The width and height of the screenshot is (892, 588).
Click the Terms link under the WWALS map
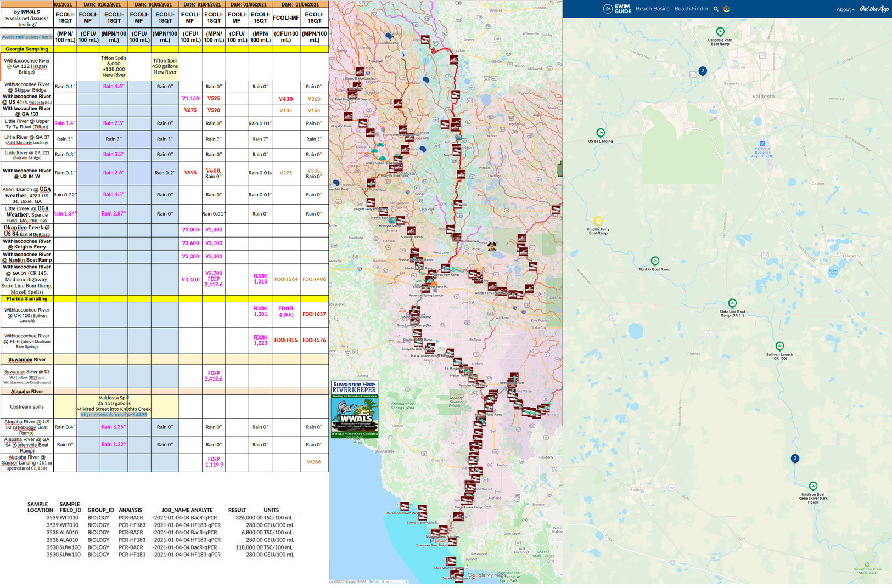[374, 581]
